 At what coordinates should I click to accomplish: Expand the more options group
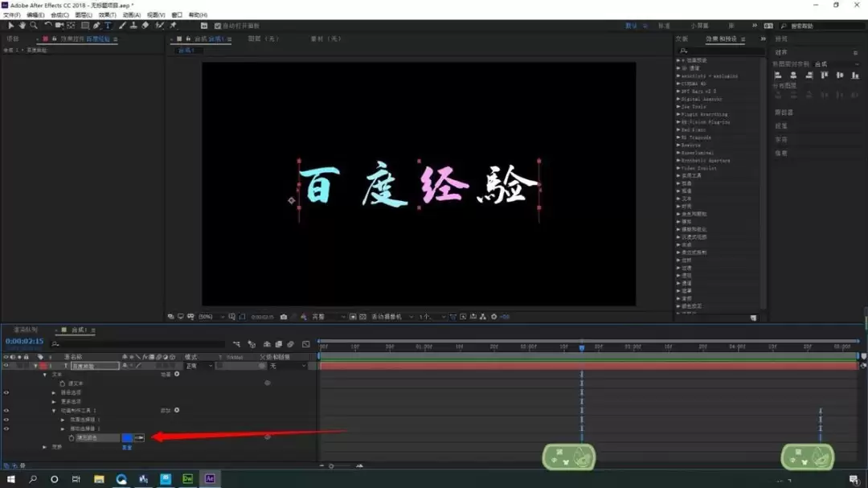[54, 402]
